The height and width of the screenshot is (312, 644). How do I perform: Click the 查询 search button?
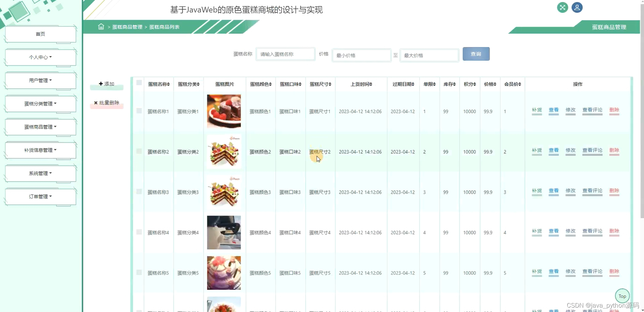pyautogui.click(x=476, y=54)
